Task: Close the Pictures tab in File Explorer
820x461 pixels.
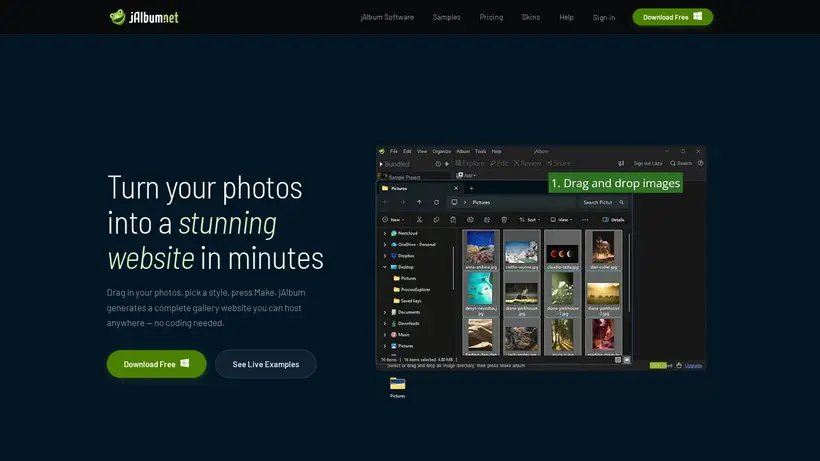Action: pos(455,188)
